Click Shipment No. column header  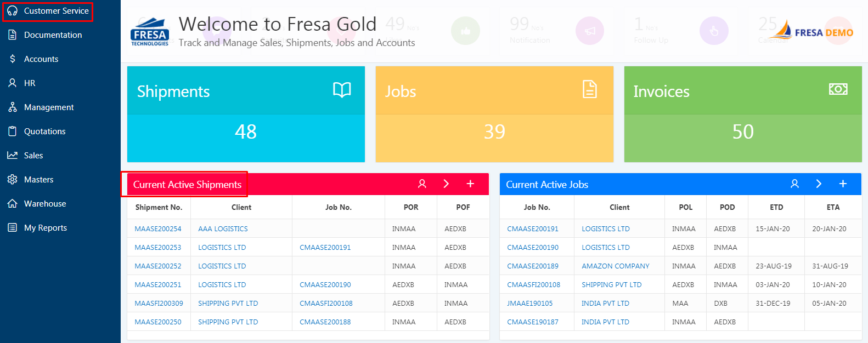[x=159, y=207]
